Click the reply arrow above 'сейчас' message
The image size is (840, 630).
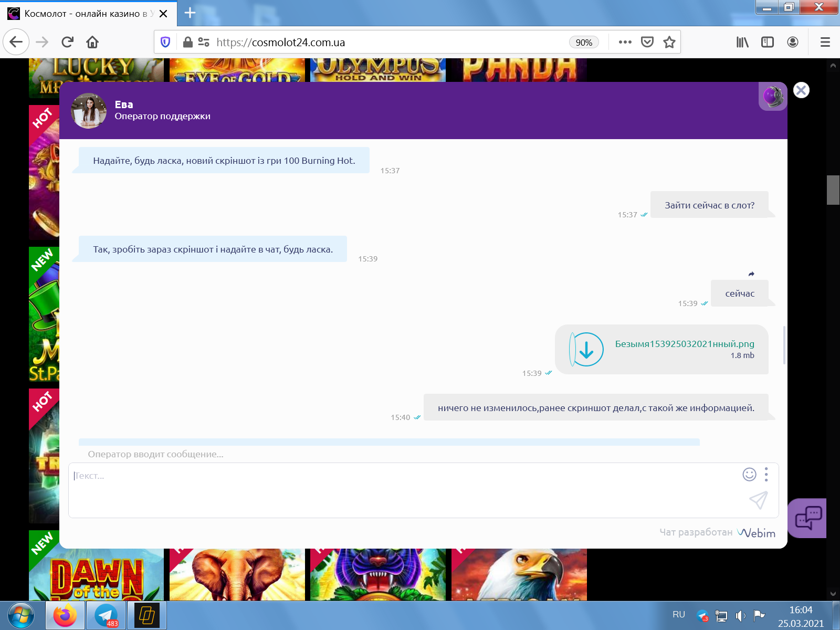[751, 274]
